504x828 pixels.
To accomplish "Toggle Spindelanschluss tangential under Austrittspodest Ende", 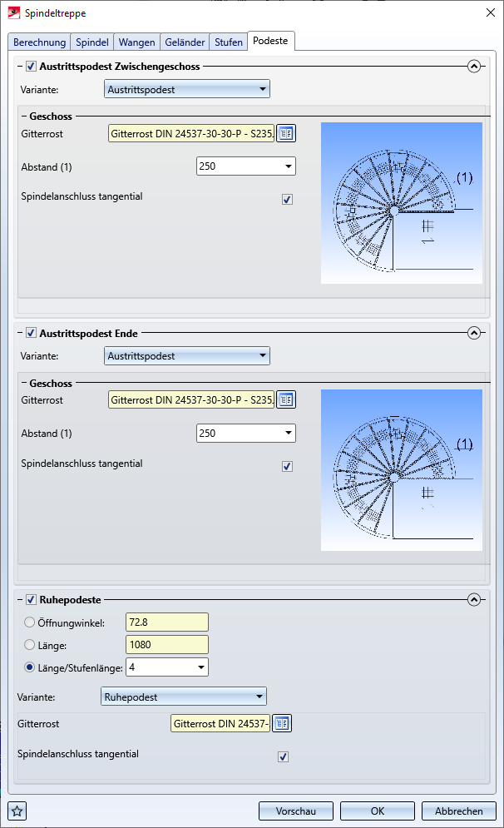I will click(x=287, y=467).
